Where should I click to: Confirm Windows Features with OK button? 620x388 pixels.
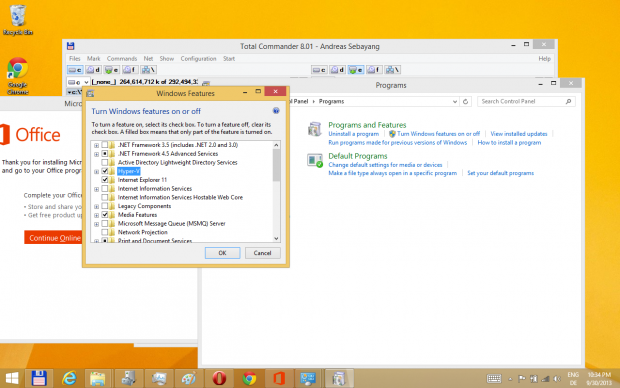click(x=222, y=253)
